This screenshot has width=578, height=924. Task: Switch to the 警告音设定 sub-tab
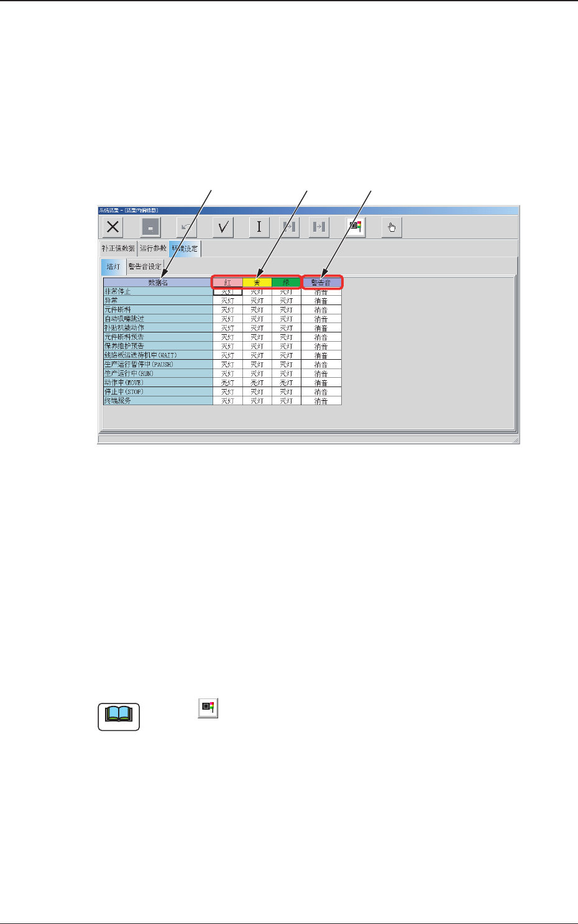tap(145, 267)
